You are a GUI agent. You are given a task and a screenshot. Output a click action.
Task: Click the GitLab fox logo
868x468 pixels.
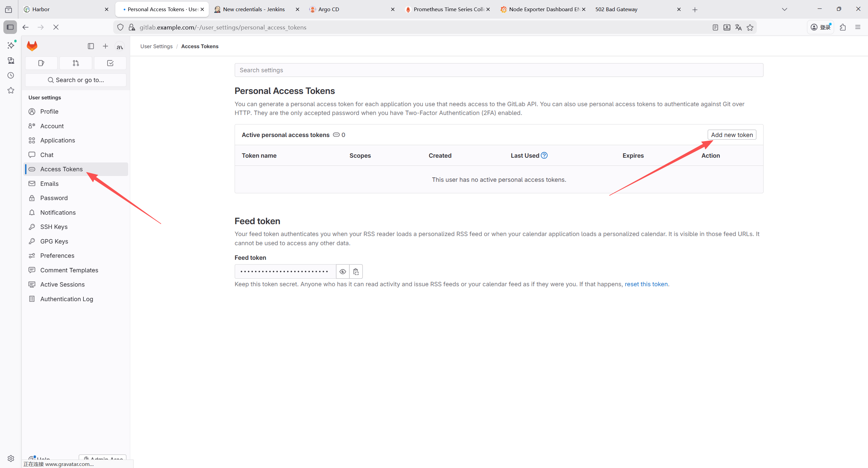click(x=32, y=46)
